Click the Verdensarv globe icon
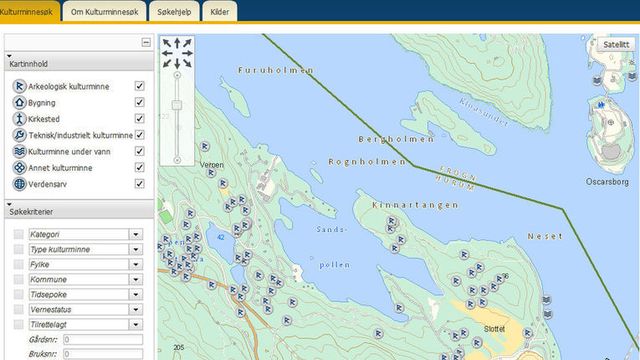The image size is (640, 360). click(19, 184)
